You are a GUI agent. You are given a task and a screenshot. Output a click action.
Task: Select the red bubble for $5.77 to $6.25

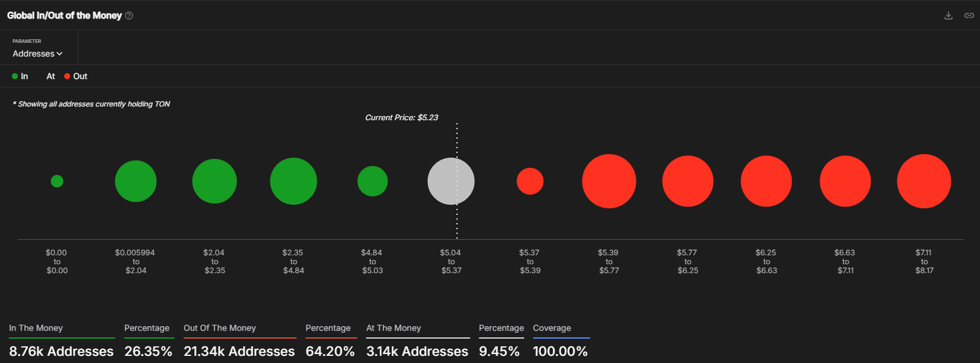pos(688,181)
